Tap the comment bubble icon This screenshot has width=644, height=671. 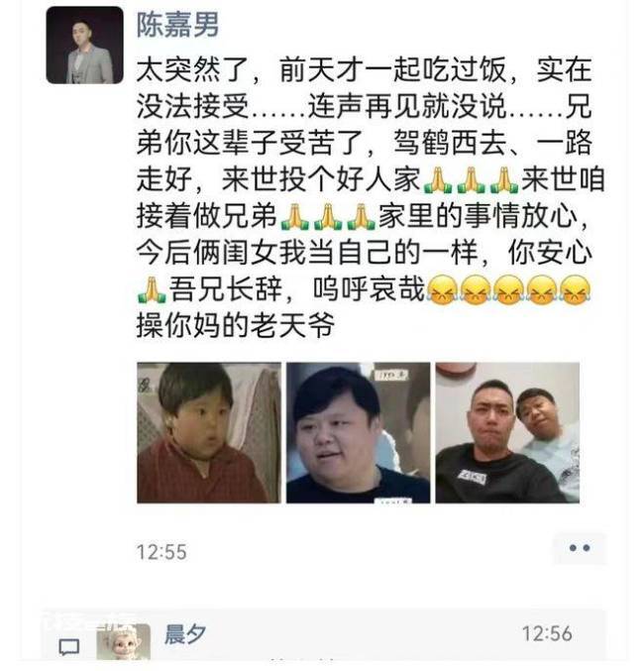tap(69, 647)
